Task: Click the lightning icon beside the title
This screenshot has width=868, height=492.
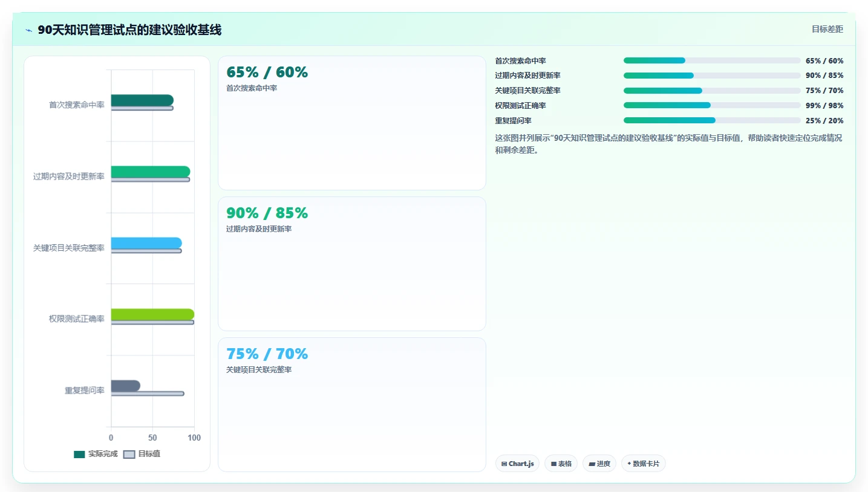Action: 28,30
